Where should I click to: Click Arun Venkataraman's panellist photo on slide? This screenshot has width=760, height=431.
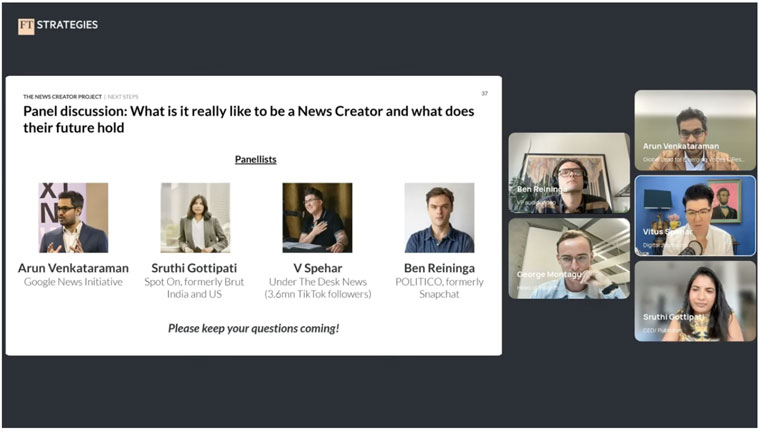pos(73,218)
